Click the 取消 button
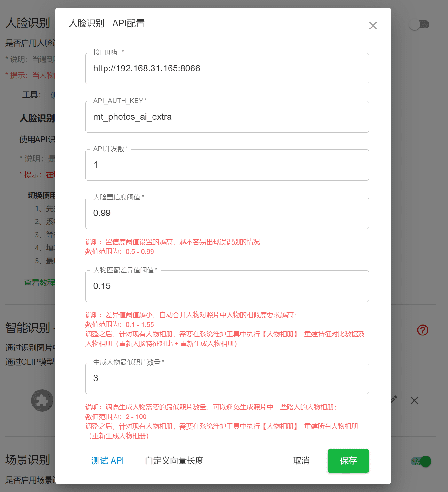This screenshot has width=448, height=492. pyautogui.click(x=301, y=461)
